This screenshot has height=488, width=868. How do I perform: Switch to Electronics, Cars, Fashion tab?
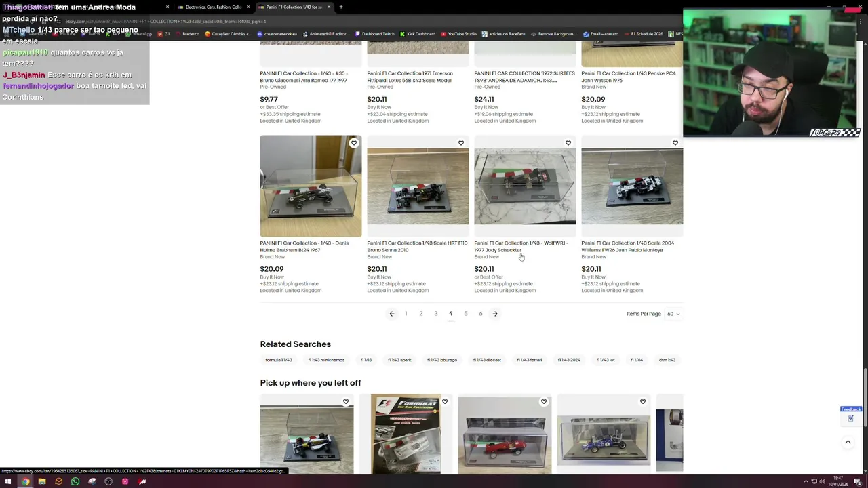click(x=213, y=7)
